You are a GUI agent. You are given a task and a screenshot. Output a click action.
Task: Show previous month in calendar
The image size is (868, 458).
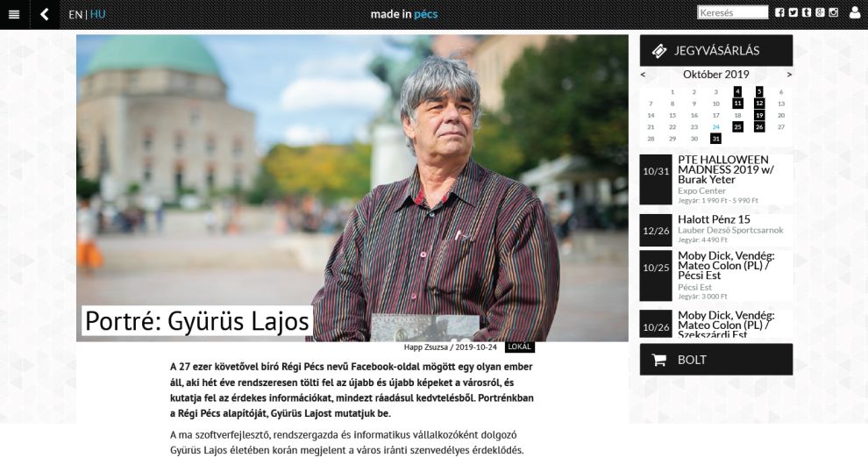click(x=643, y=75)
